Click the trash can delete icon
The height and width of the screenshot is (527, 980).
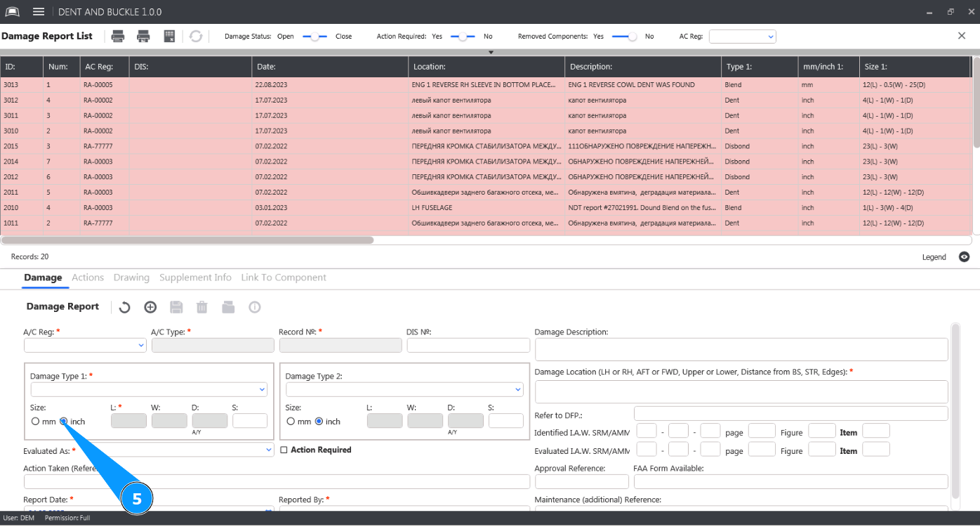point(202,307)
